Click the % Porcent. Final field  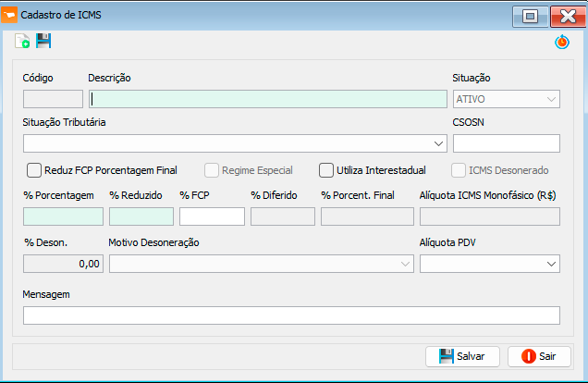(367, 216)
